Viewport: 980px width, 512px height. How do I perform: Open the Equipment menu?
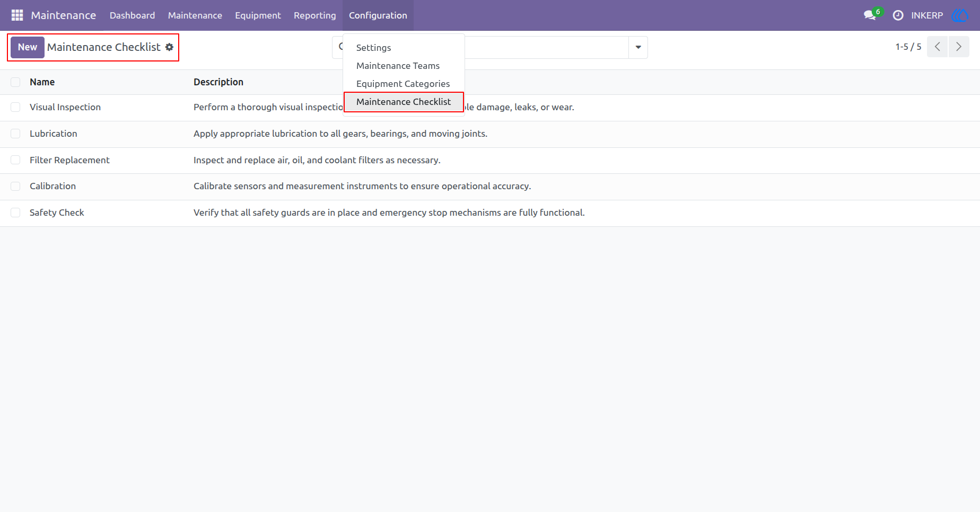[258, 15]
